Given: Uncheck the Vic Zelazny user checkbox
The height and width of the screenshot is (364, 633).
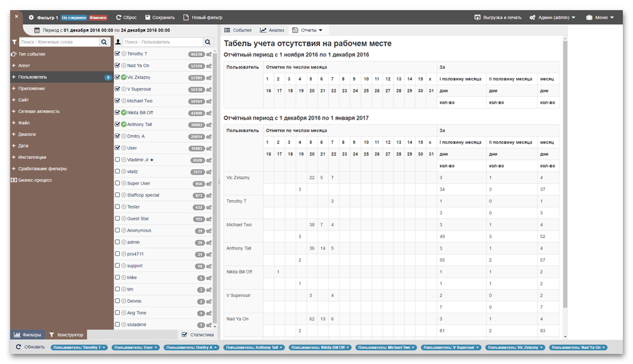Looking at the screenshot, I should point(117,77).
